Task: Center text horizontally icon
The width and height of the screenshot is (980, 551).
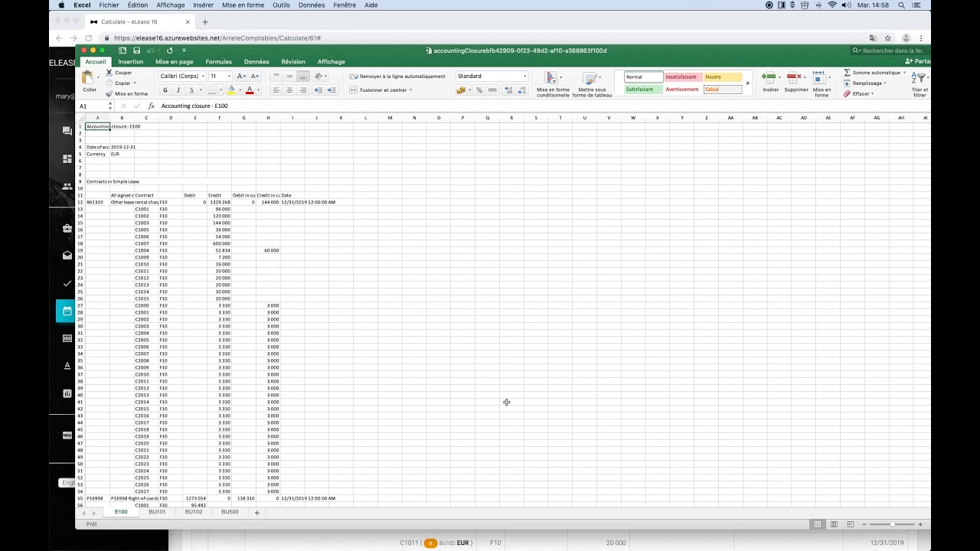Action: (x=289, y=90)
